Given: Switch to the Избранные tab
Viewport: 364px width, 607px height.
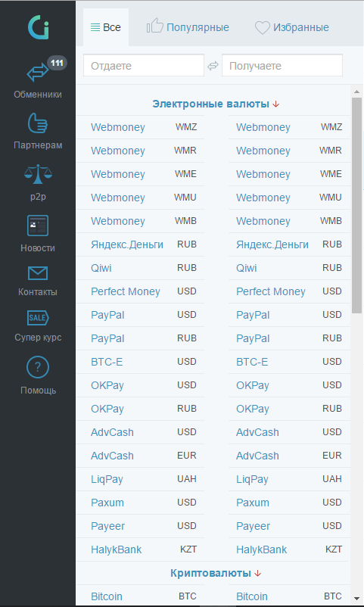Looking at the screenshot, I should pos(291,27).
